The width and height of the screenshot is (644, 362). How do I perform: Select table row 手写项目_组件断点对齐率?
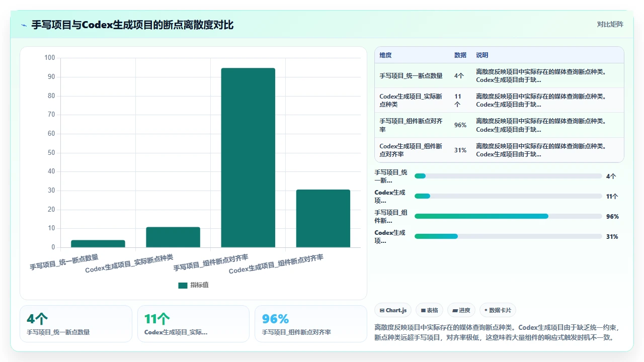[x=499, y=125]
